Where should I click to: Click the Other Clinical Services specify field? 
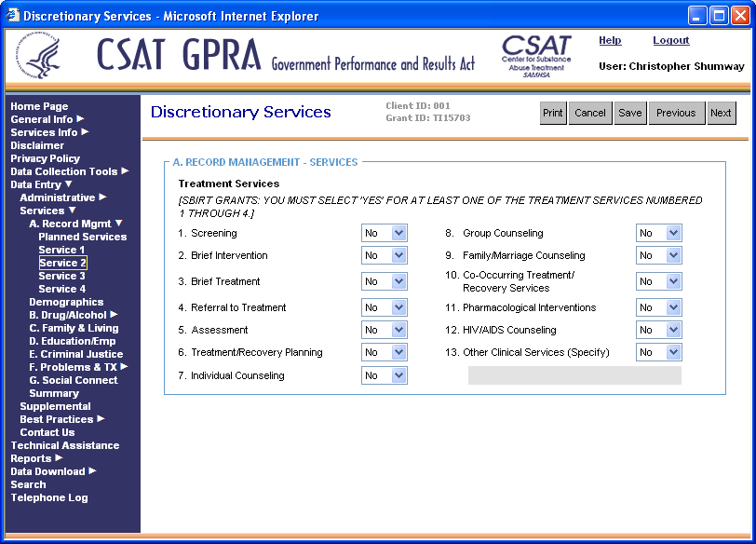pos(574,375)
